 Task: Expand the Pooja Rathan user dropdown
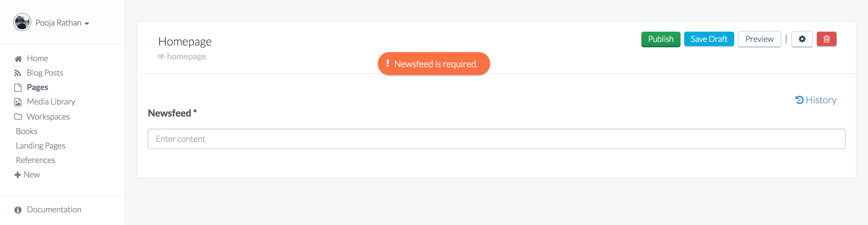[87, 23]
